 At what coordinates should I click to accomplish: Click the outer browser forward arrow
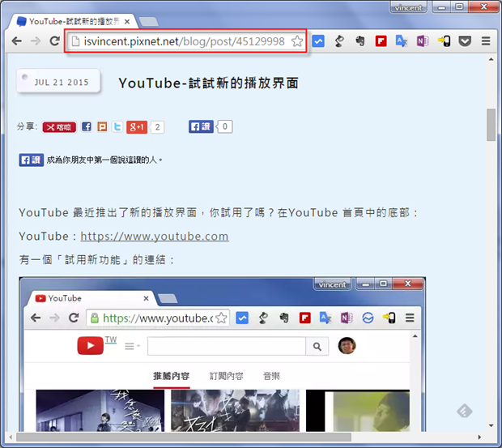[36, 41]
